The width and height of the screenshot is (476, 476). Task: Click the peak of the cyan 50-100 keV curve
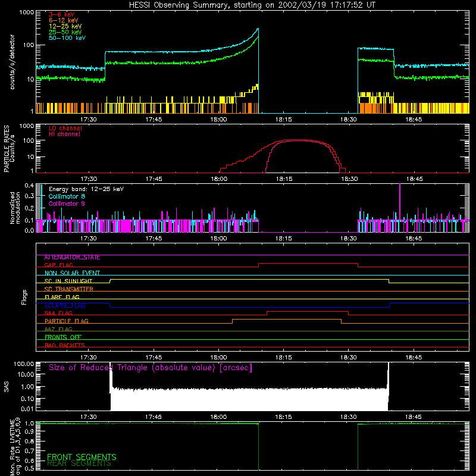tap(258, 29)
